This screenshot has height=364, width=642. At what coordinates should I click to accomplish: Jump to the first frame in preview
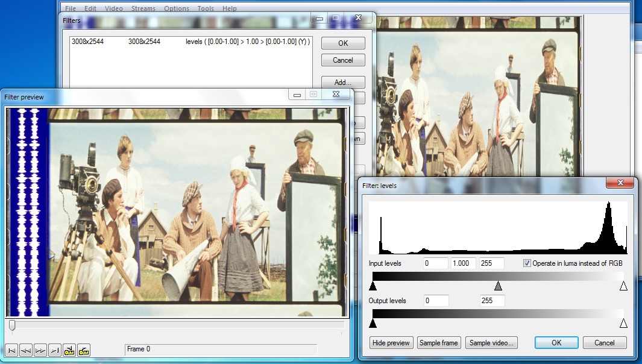coord(11,350)
